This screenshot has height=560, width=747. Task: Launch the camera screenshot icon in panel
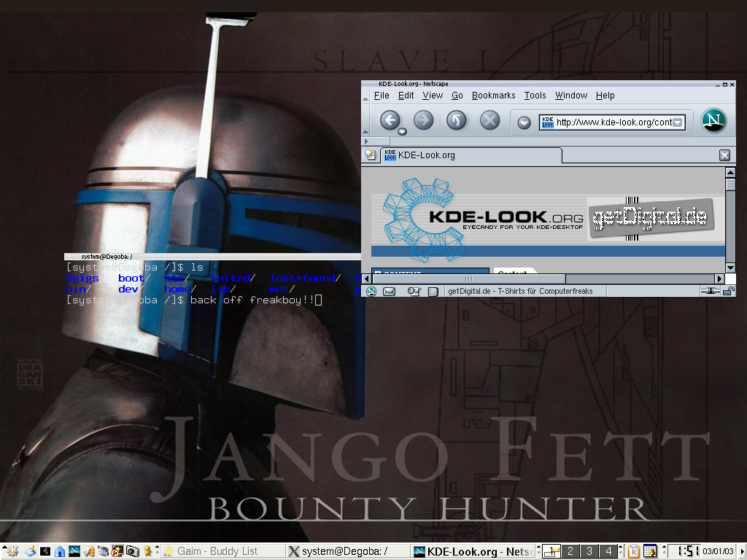(133, 551)
